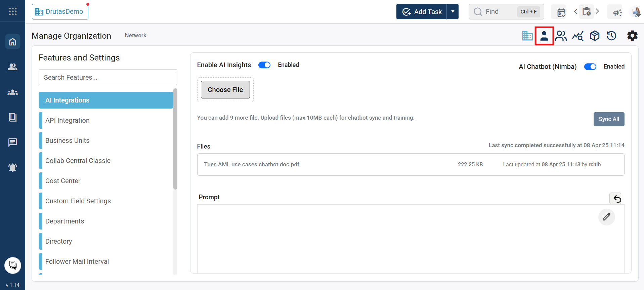Disable the AI Chatbot (Nimba) switch

click(590, 67)
